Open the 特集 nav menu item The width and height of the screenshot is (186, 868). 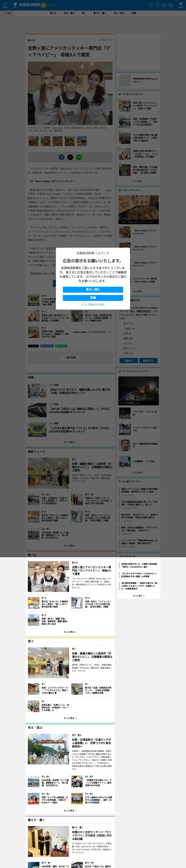(134, 13)
